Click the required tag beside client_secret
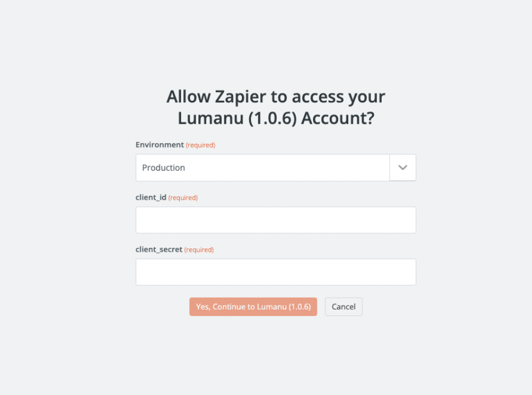The image size is (532, 395). (x=199, y=250)
